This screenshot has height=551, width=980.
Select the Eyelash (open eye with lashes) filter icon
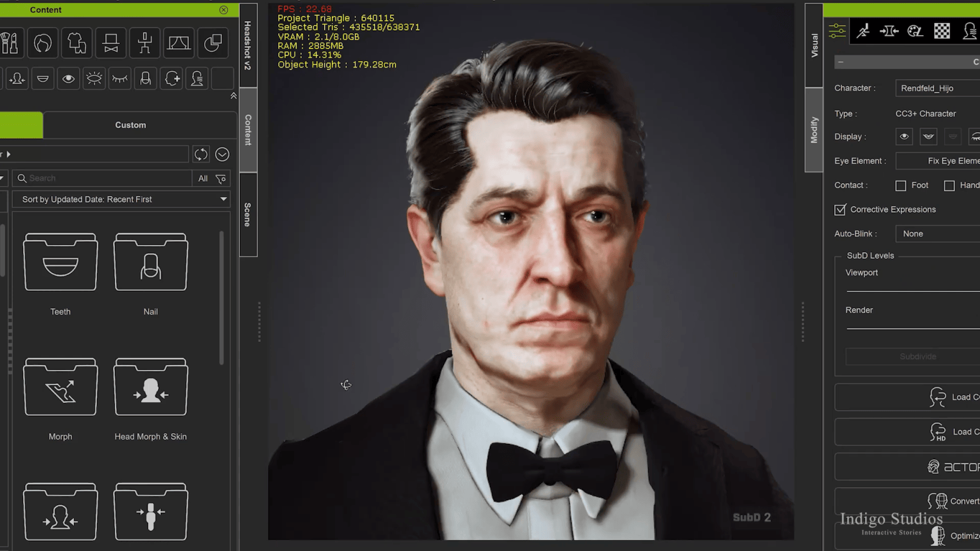pyautogui.click(x=94, y=78)
